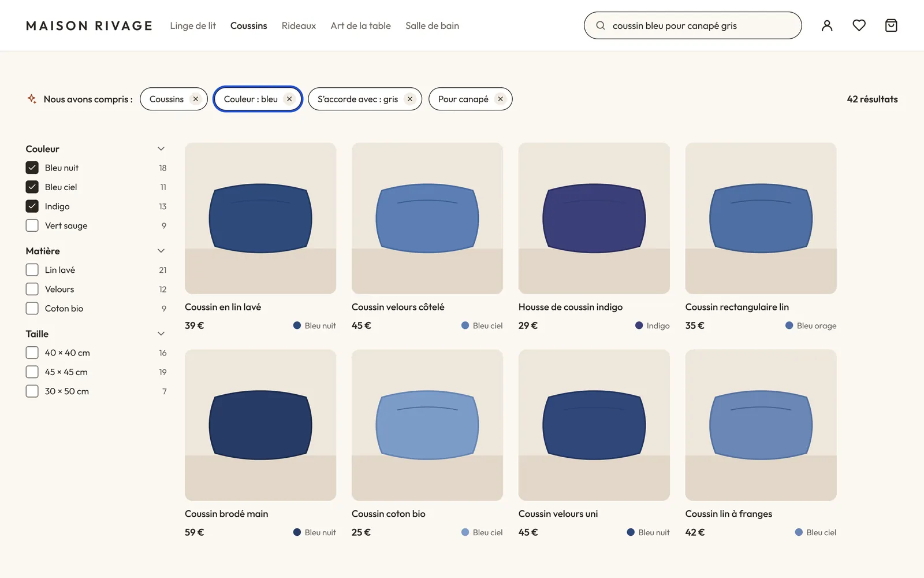The height and width of the screenshot is (578, 924).
Task: Enable the Lin lavé material filter
Action: click(32, 270)
